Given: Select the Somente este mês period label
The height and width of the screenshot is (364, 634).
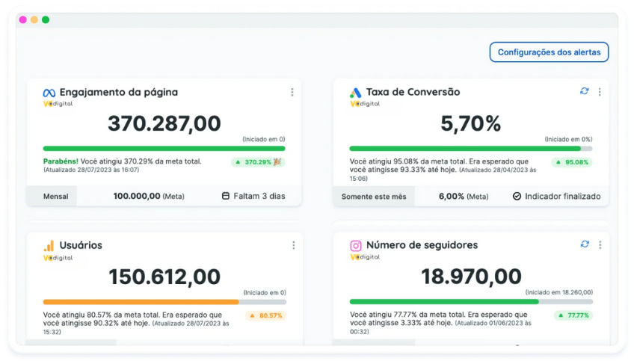Looking at the screenshot, I should tap(374, 197).
